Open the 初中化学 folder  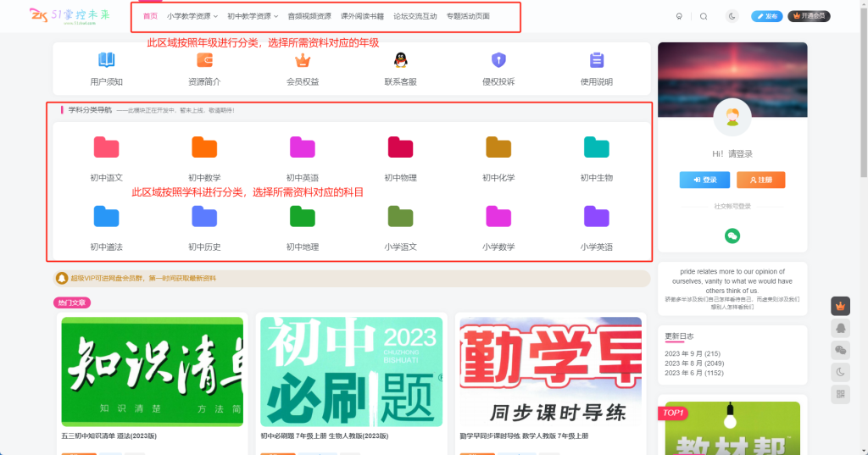click(x=498, y=147)
